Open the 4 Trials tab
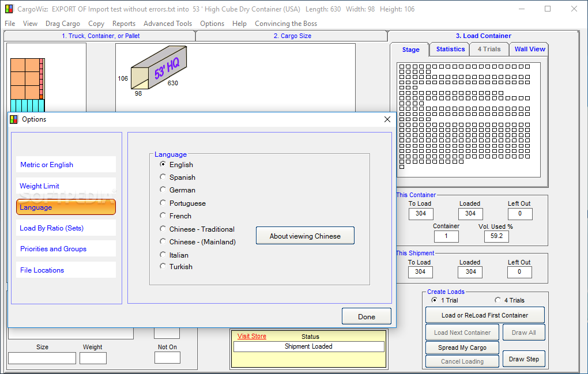The width and height of the screenshot is (588, 374). pyautogui.click(x=489, y=49)
